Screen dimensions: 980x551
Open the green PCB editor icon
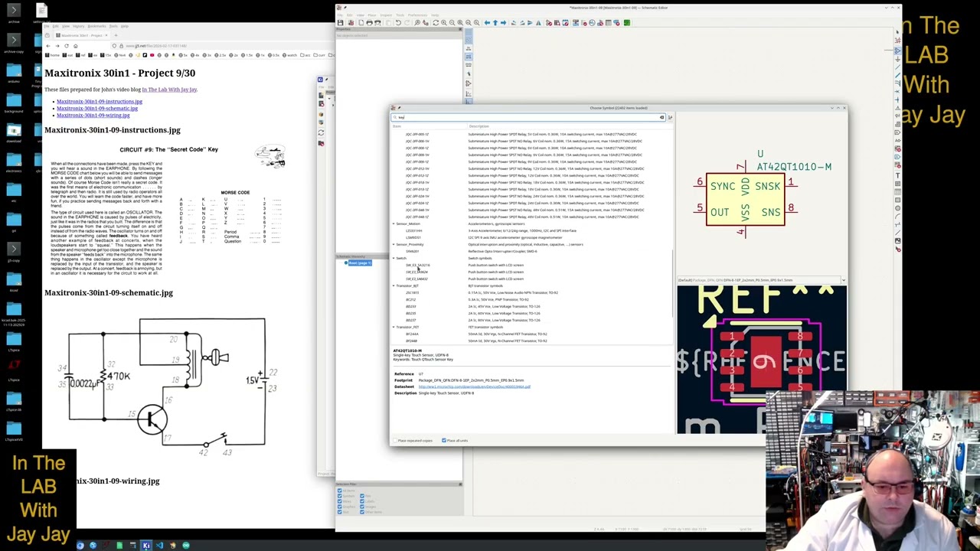click(x=626, y=23)
